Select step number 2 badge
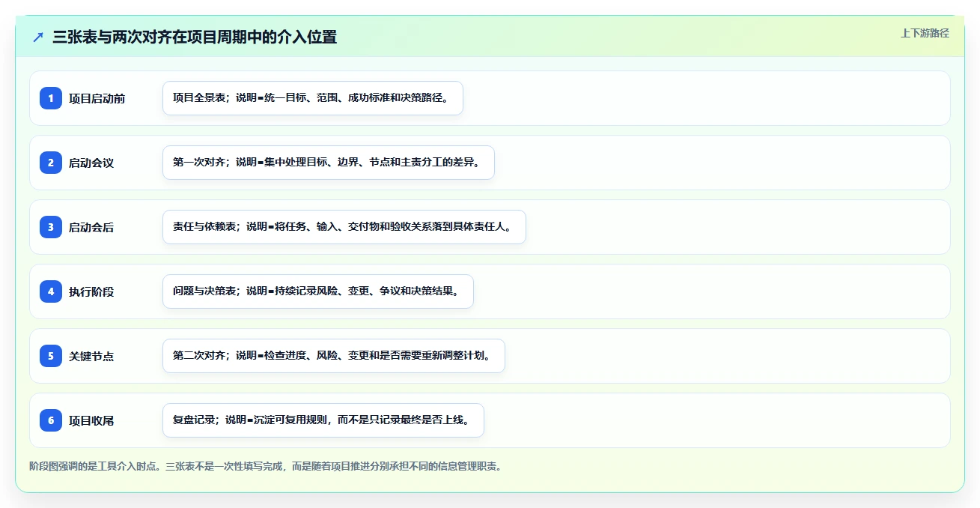The height and width of the screenshot is (508, 980). tap(51, 162)
